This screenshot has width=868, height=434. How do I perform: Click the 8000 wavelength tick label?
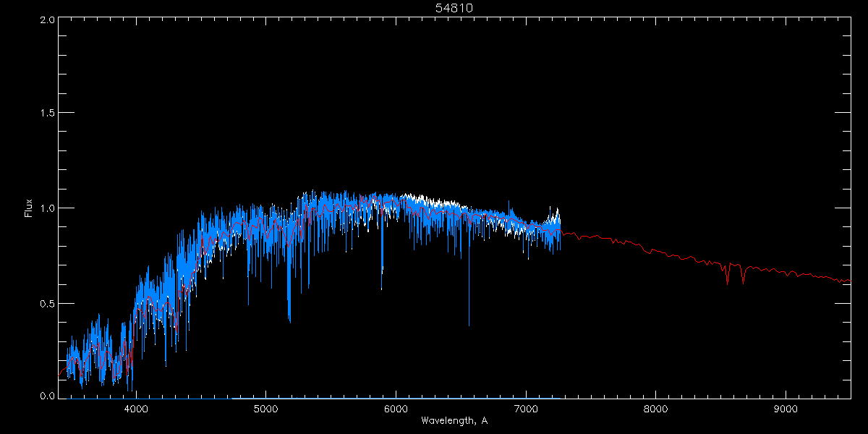tap(656, 408)
